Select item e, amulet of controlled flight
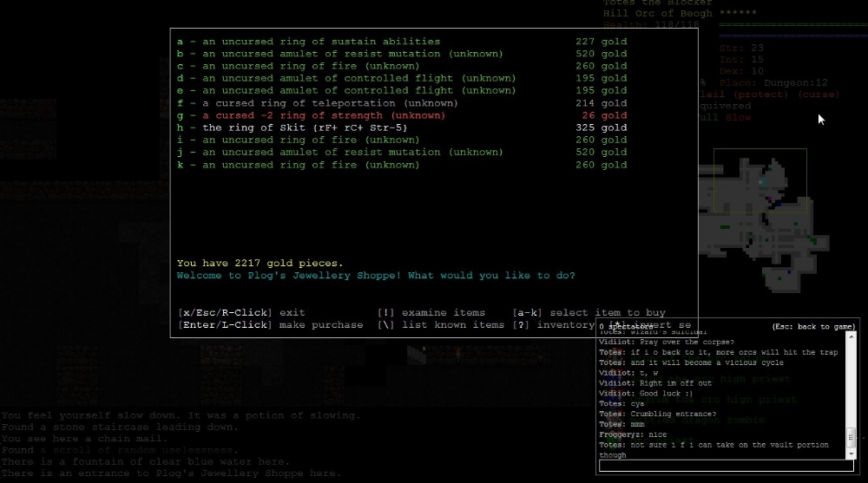Screen dimensions: 868x483 click(x=402, y=91)
